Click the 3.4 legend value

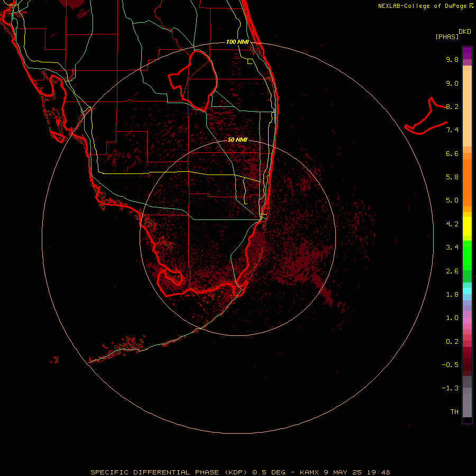[x=452, y=248]
